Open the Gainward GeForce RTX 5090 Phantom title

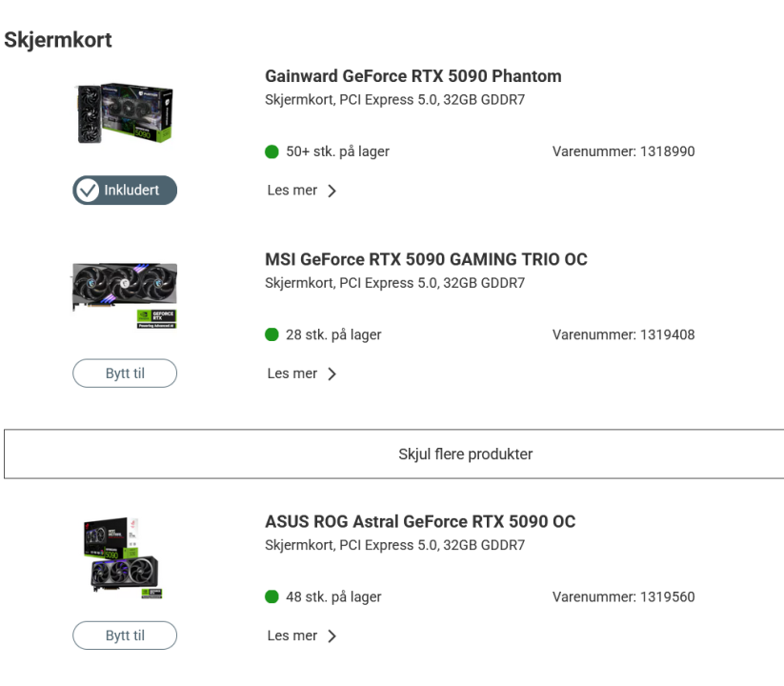click(x=412, y=76)
